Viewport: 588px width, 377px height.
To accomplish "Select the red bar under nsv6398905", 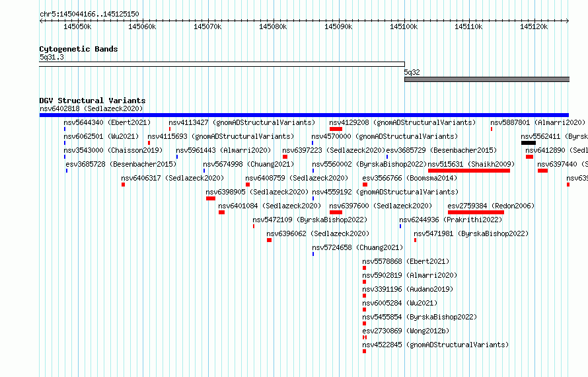I will tap(211, 198).
